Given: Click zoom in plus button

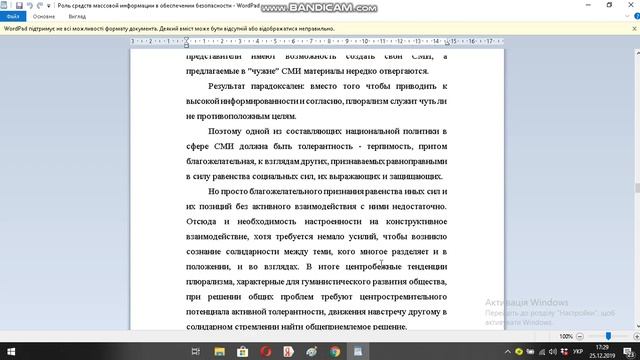Looking at the screenshot, I should pos(636,336).
